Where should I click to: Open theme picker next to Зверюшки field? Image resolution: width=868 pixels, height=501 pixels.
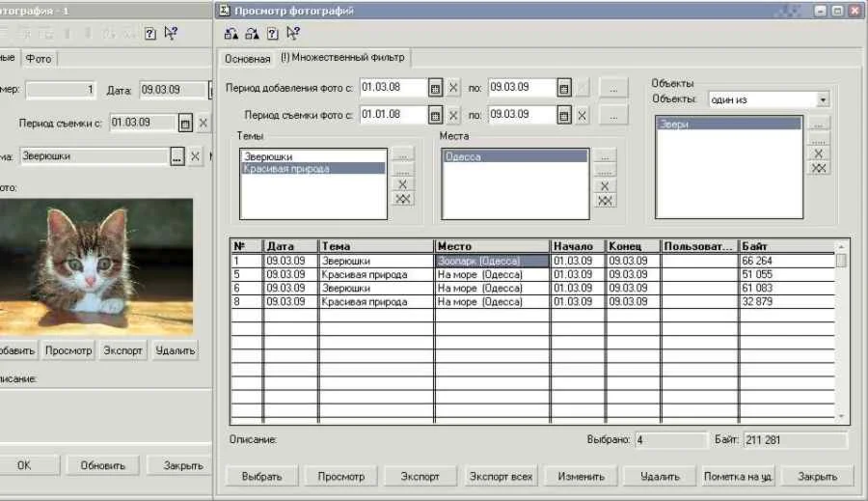click(176, 155)
